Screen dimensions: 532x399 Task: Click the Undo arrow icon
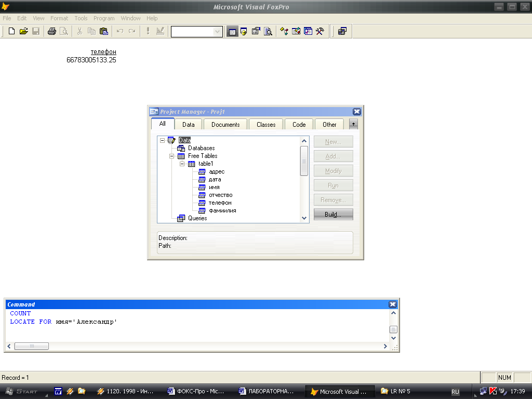click(x=120, y=31)
